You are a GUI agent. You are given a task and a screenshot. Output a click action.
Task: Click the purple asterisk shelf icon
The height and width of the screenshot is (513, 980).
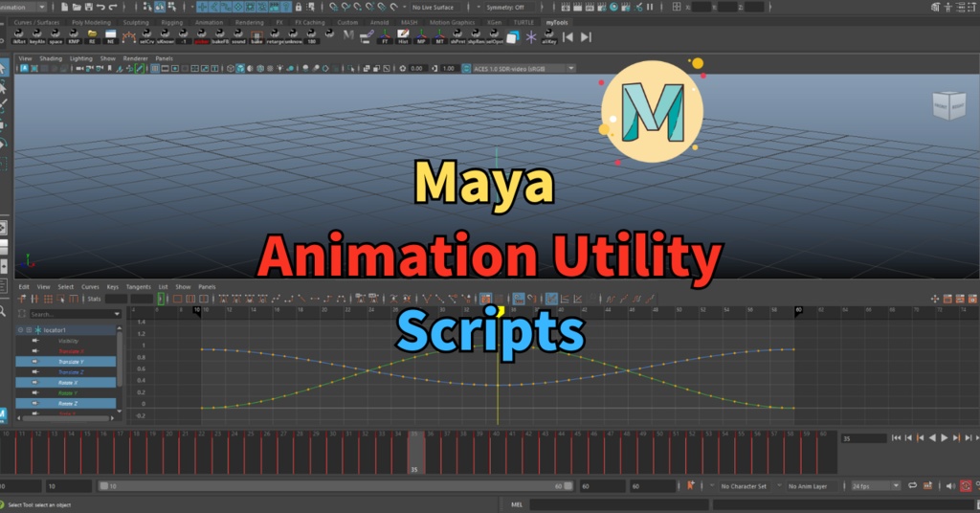click(530, 37)
